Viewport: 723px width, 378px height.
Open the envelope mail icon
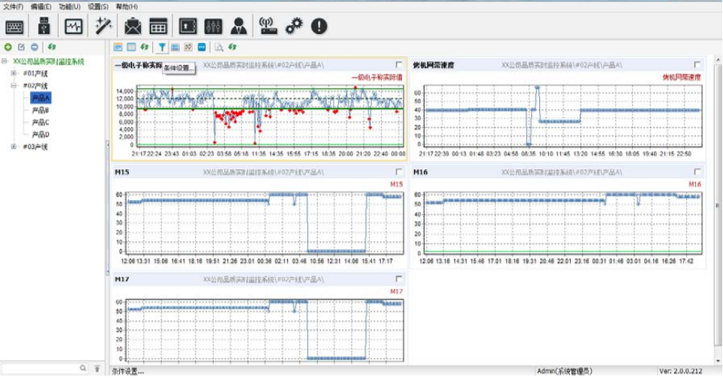click(x=133, y=26)
